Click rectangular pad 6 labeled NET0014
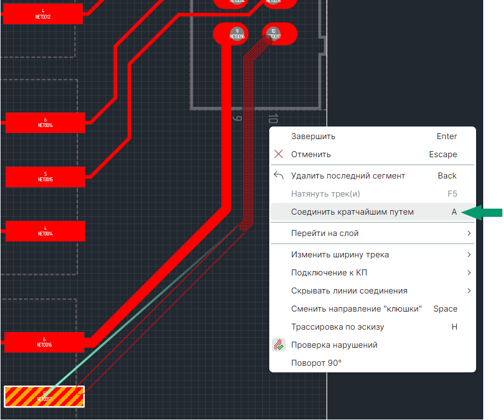Viewport: 504px width, 420px height. click(x=45, y=123)
